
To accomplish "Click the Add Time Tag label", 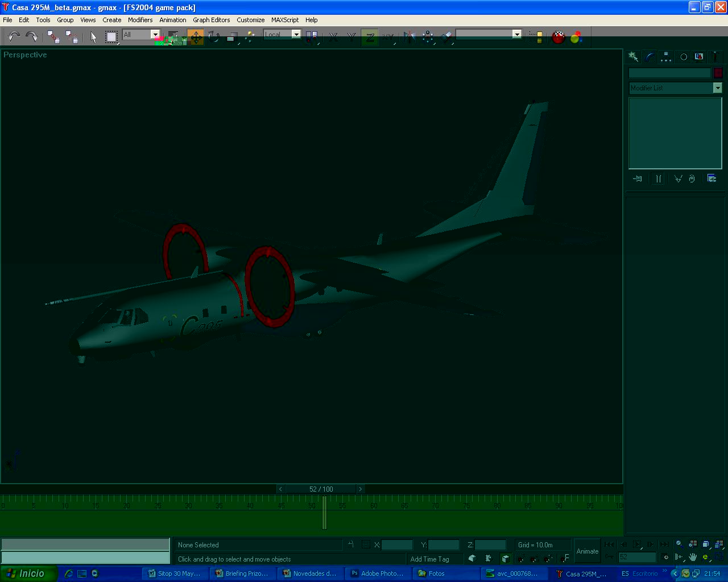I will point(429,559).
